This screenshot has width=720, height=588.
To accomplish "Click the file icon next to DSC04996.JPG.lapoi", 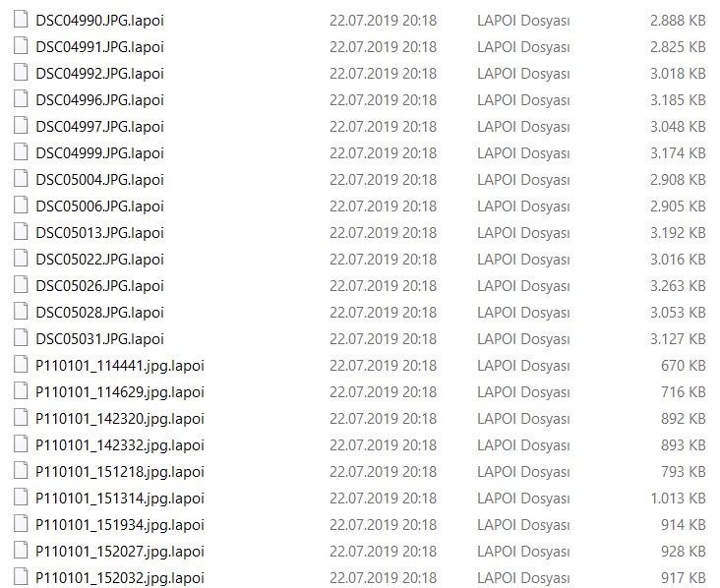I will [x=21, y=99].
